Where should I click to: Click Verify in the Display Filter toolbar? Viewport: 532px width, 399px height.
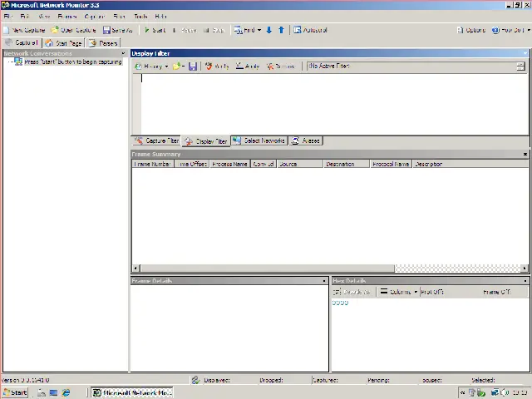(217, 66)
